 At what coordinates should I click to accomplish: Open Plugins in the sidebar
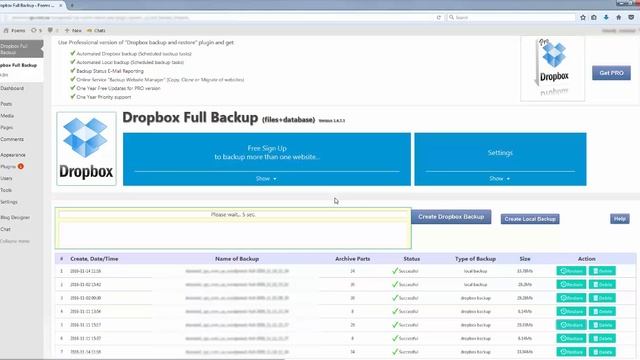click(8, 167)
